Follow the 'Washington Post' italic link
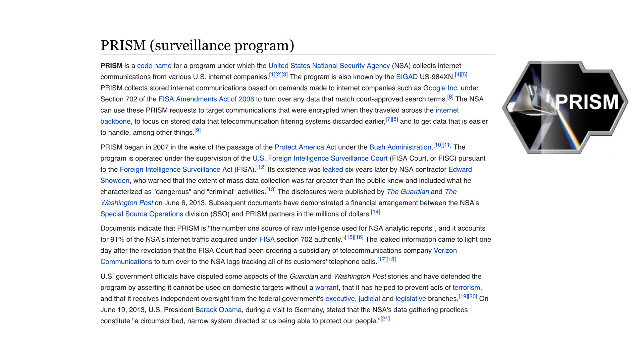Viewport: 644px width, 362px height. (x=127, y=203)
